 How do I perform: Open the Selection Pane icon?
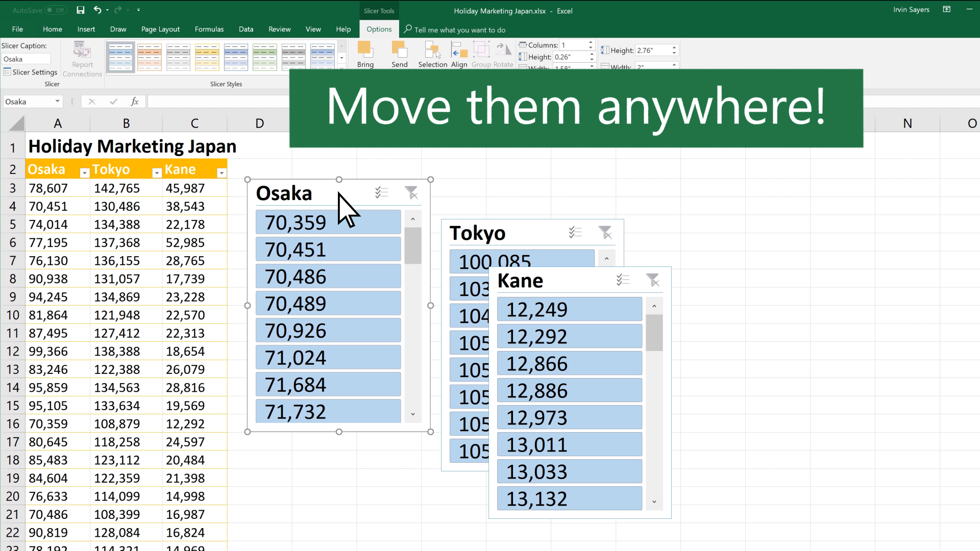click(432, 49)
